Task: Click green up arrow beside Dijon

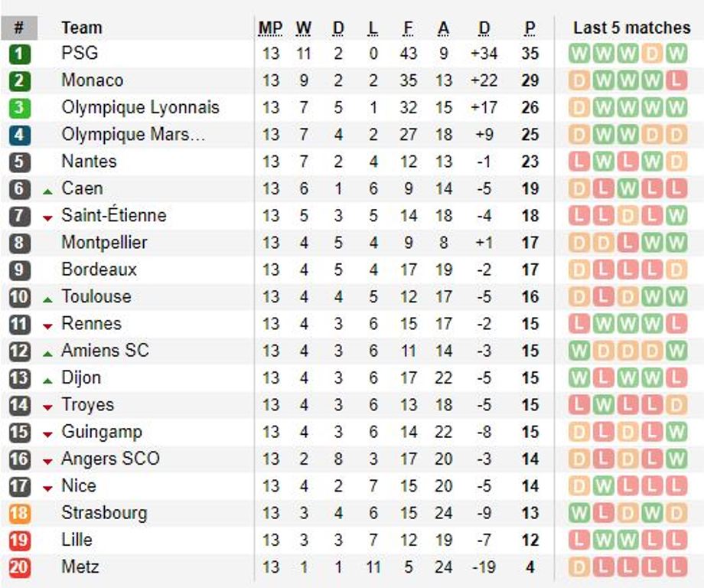Action: point(47,381)
